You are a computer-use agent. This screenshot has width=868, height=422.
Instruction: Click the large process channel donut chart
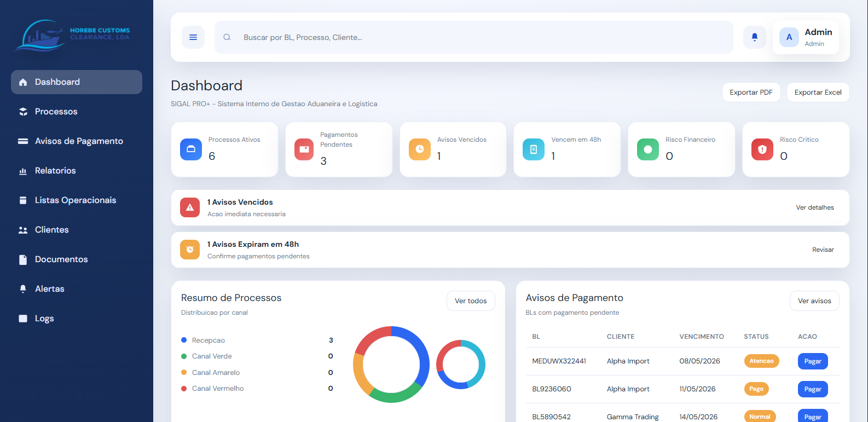(x=391, y=365)
